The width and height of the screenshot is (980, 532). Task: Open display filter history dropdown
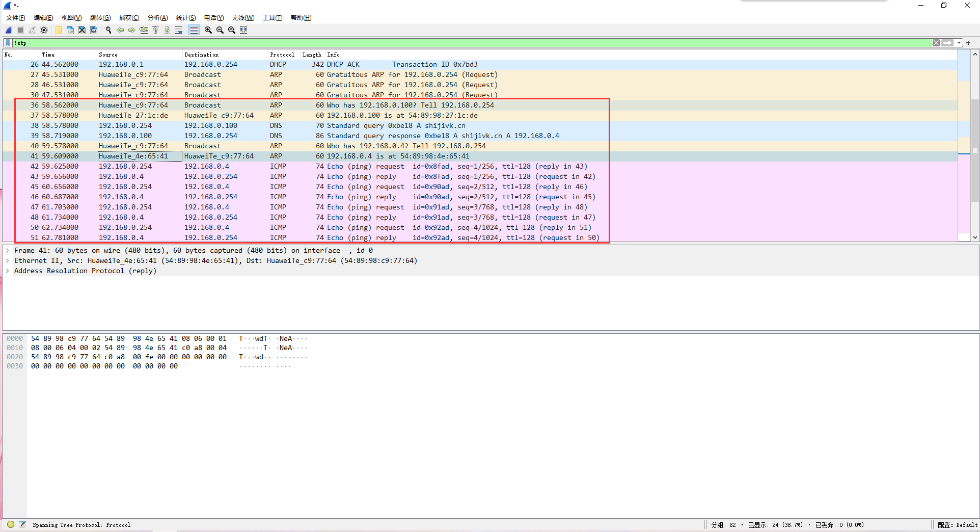click(x=959, y=43)
